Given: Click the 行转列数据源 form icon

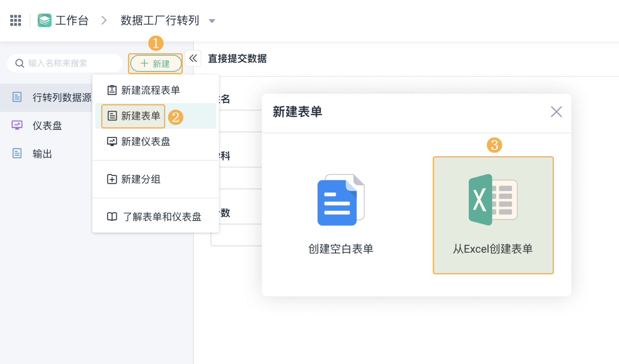Looking at the screenshot, I should tap(17, 97).
